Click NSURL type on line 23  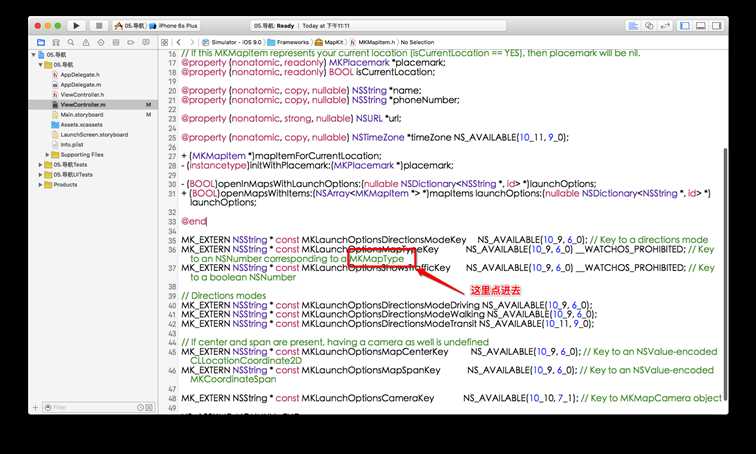(369, 119)
